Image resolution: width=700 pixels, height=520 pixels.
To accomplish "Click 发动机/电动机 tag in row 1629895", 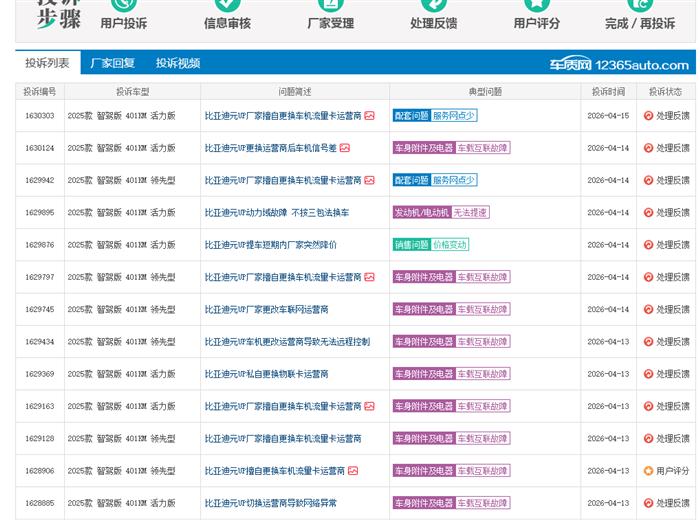I will click(x=422, y=212).
